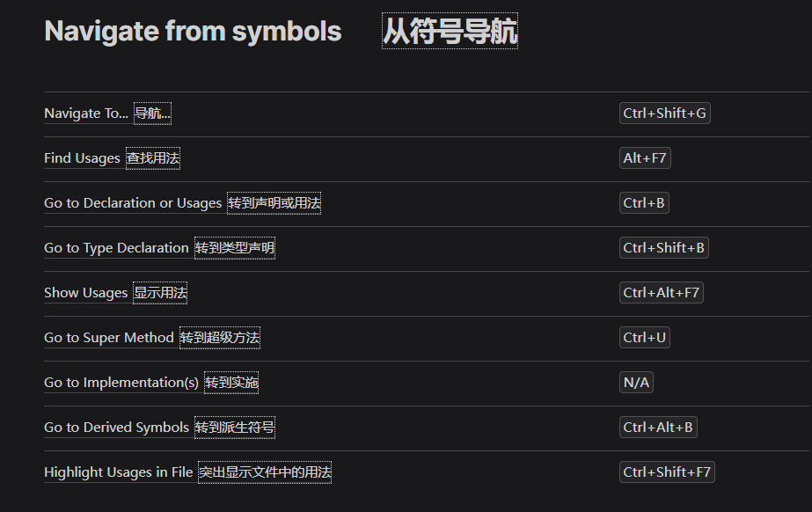Viewport: 812px width, 512px height.
Task: Select Go to Derived Symbols text
Action: [x=116, y=428]
